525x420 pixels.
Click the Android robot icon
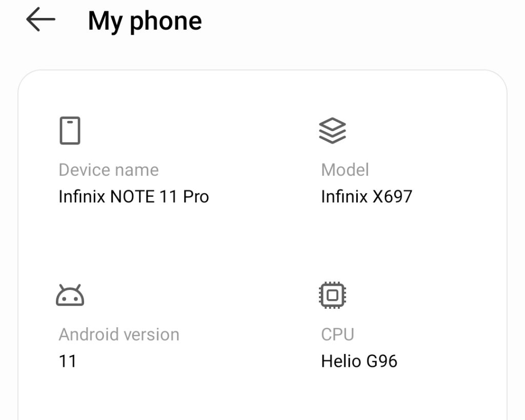(x=71, y=295)
